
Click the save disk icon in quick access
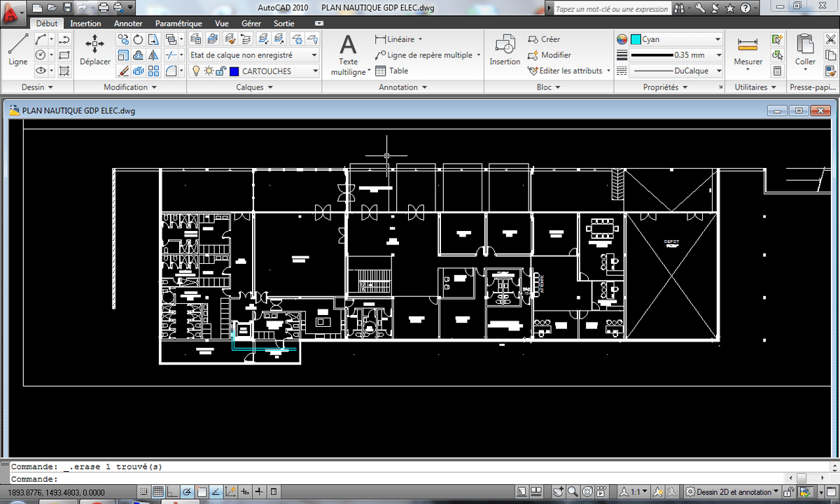67,8
